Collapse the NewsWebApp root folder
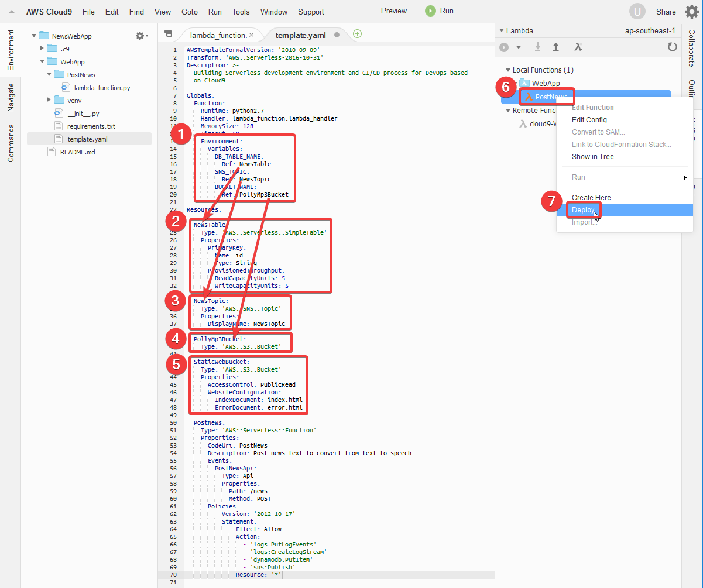Image resolution: width=703 pixels, height=588 pixels. pos(34,36)
